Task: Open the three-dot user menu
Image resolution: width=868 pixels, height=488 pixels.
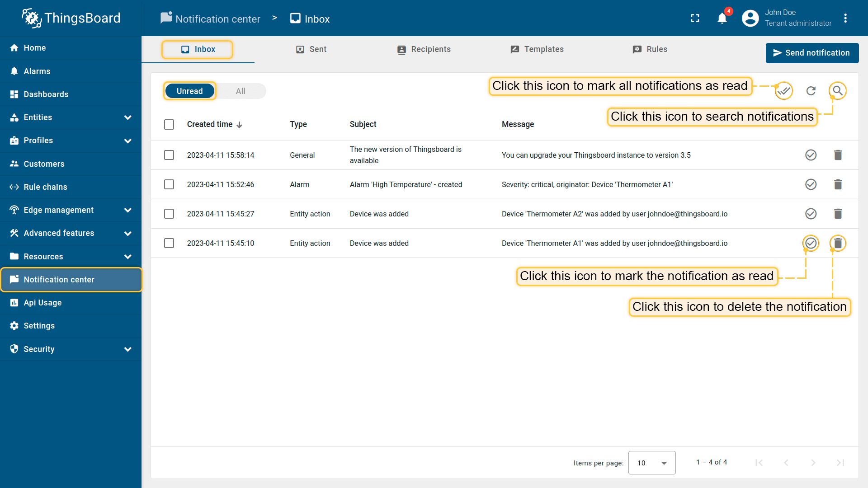Action: click(845, 19)
